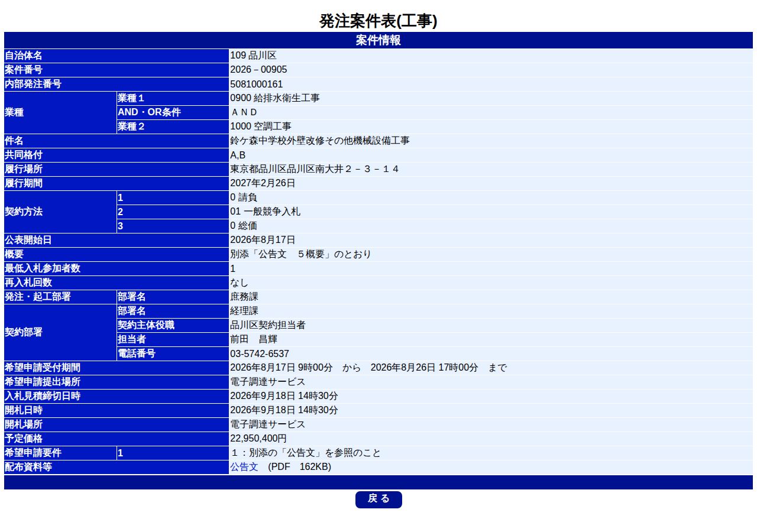Click the 戻る button
The height and width of the screenshot is (532, 757).
click(378, 499)
